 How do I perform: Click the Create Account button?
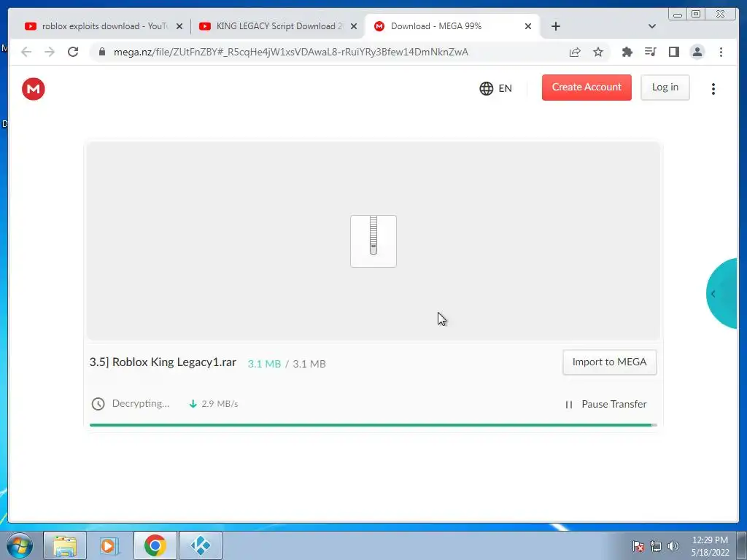[587, 87]
